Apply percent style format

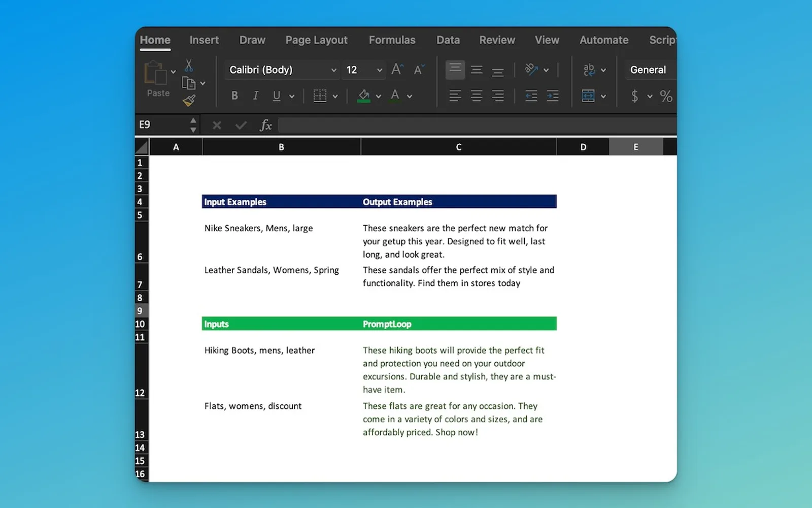pyautogui.click(x=666, y=96)
